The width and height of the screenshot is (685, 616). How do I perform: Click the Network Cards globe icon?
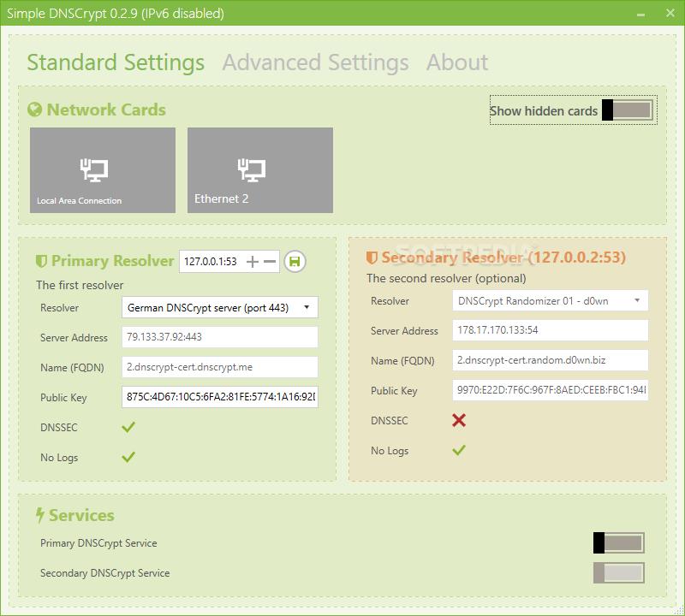(35, 110)
